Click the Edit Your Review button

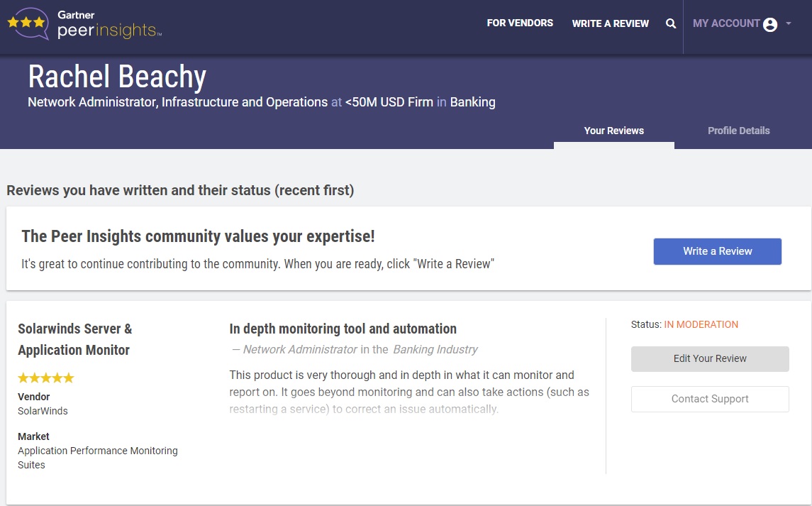click(x=710, y=359)
